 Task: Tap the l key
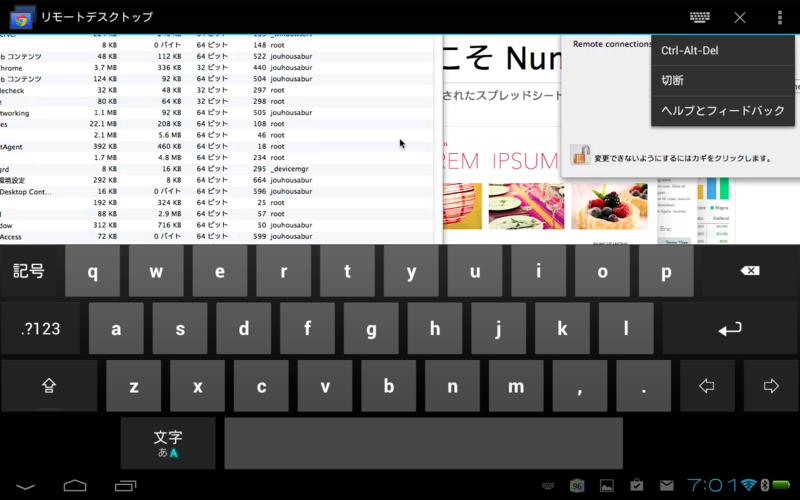click(x=627, y=329)
